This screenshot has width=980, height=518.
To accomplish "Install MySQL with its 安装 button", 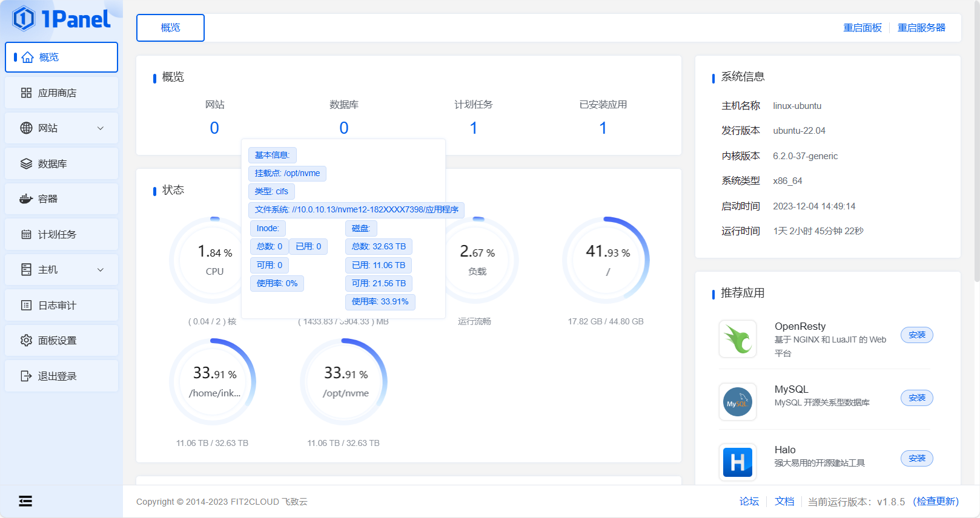I will pos(917,398).
